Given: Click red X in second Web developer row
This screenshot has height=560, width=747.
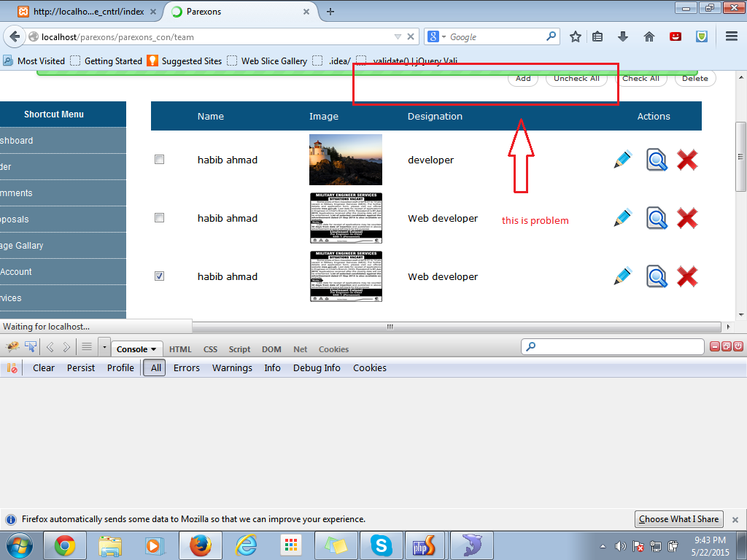Looking at the screenshot, I should pos(687,218).
